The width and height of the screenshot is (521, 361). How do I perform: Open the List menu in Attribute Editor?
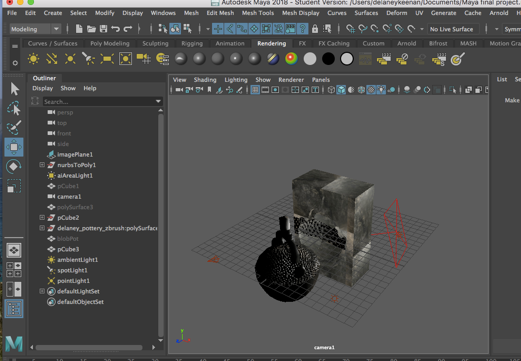pyautogui.click(x=502, y=79)
